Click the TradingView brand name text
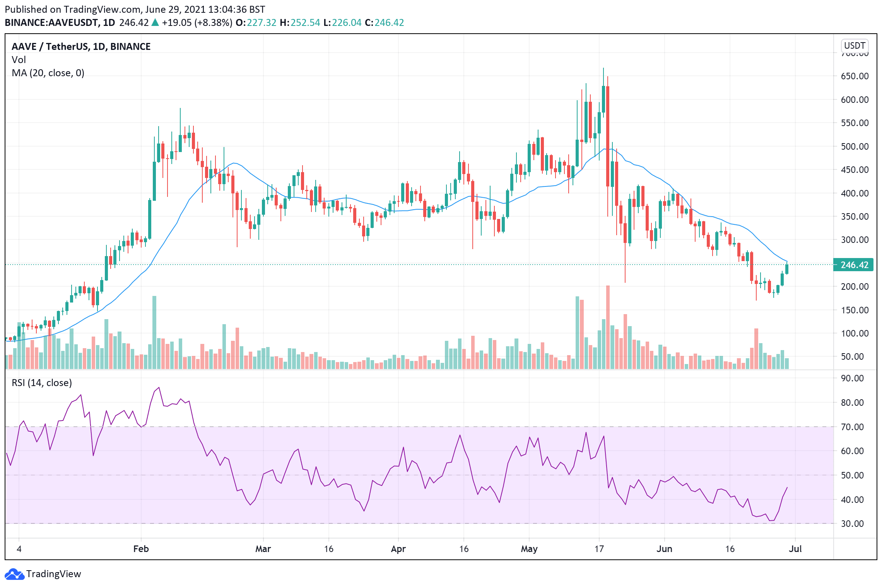This screenshot has height=588, width=882. 54,574
